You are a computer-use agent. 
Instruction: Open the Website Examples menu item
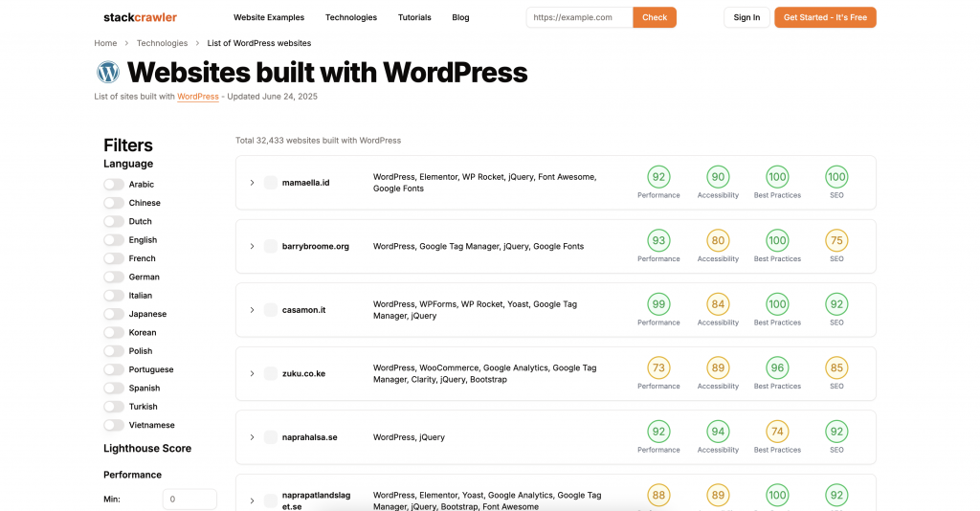(269, 17)
